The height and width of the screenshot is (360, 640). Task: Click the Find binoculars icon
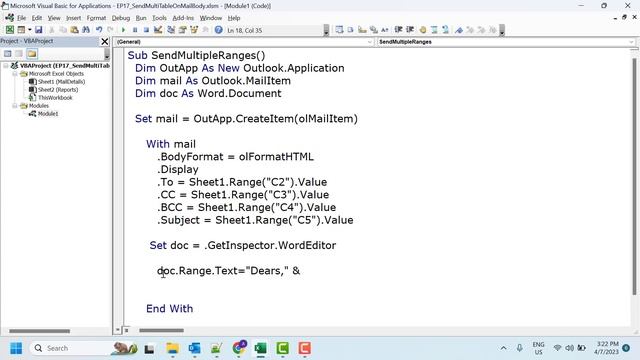pos(86,30)
